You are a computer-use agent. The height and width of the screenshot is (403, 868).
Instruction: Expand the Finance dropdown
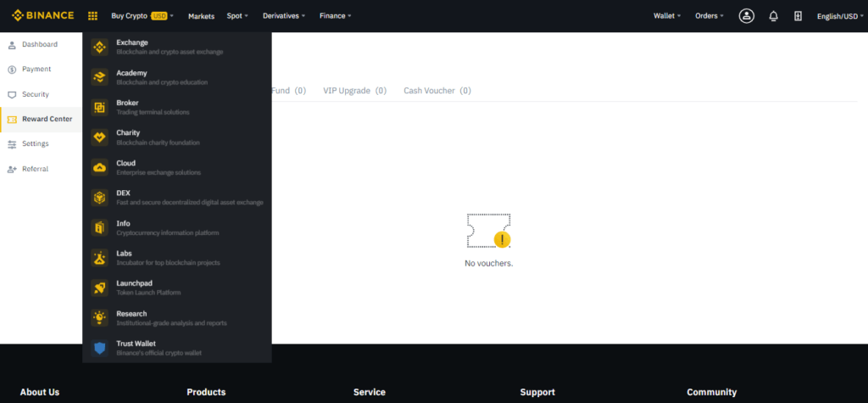click(335, 16)
